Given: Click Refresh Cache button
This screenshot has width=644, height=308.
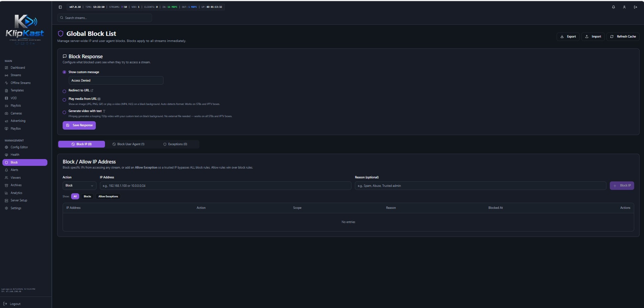Looking at the screenshot, I should [x=623, y=37].
